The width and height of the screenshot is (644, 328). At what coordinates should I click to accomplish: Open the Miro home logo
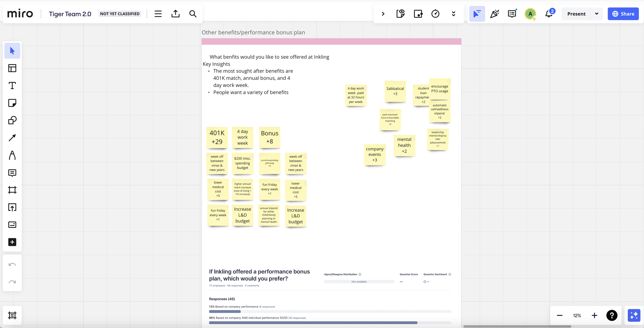click(x=20, y=14)
